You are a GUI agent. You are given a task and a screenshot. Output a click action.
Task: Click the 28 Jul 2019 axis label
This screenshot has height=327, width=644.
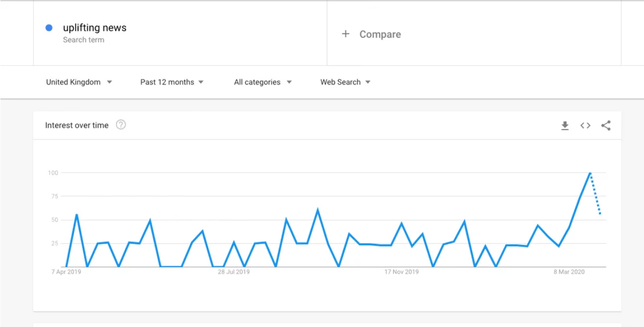click(233, 272)
